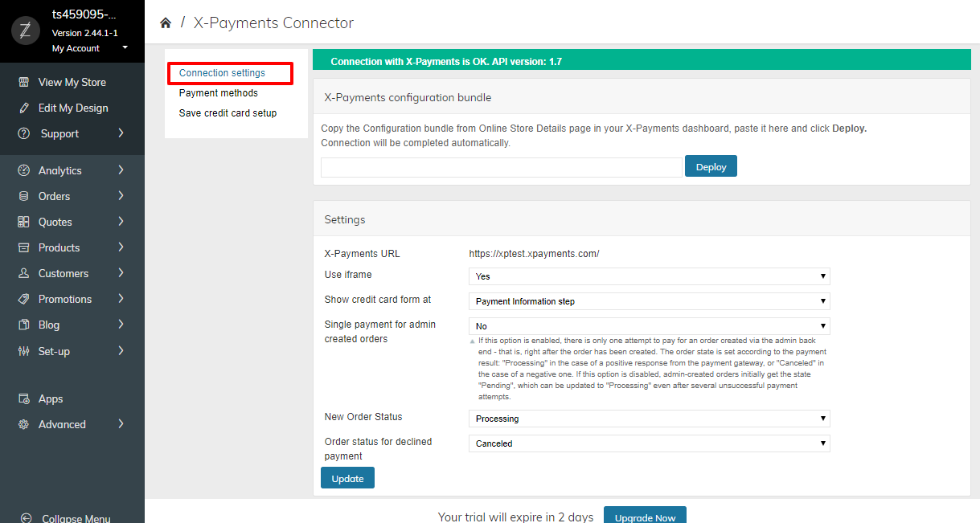Image resolution: width=980 pixels, height=523 pixels.
Task: Click the trial expiry notice text
Action: [x=515, y=517]
